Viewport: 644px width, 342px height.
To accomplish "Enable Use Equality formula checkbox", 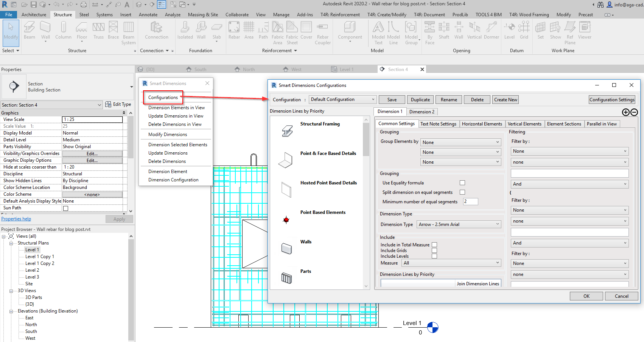I will point(462,183).
